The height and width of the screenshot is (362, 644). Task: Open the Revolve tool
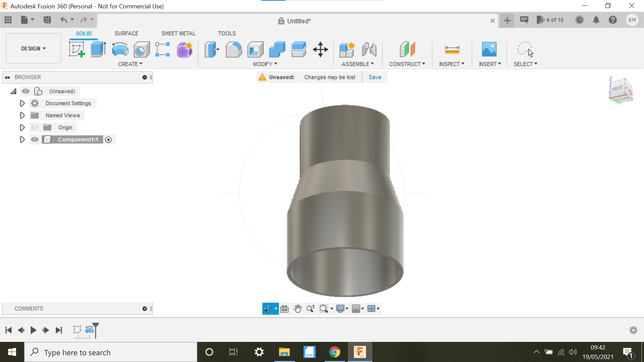click(120, 50)
